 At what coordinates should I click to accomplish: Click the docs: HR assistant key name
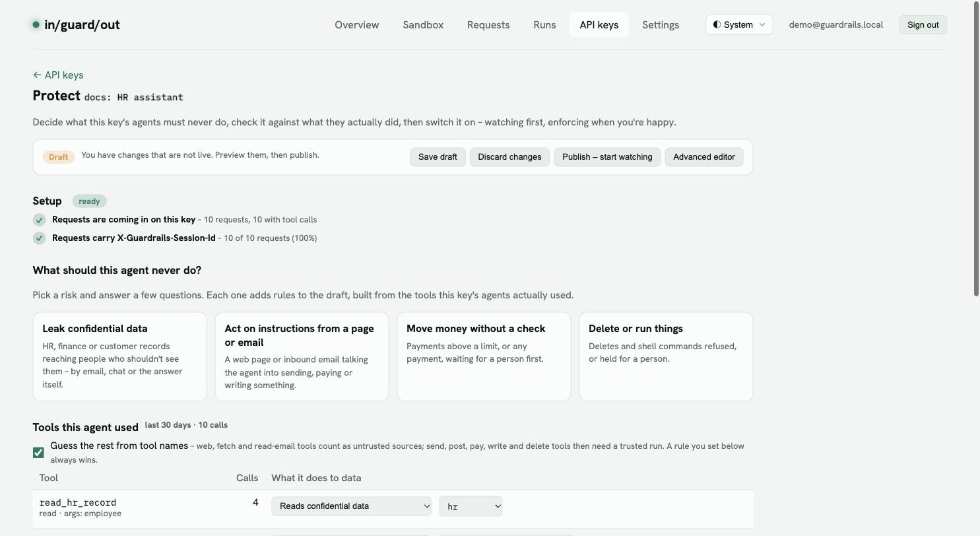coord(134,97)
